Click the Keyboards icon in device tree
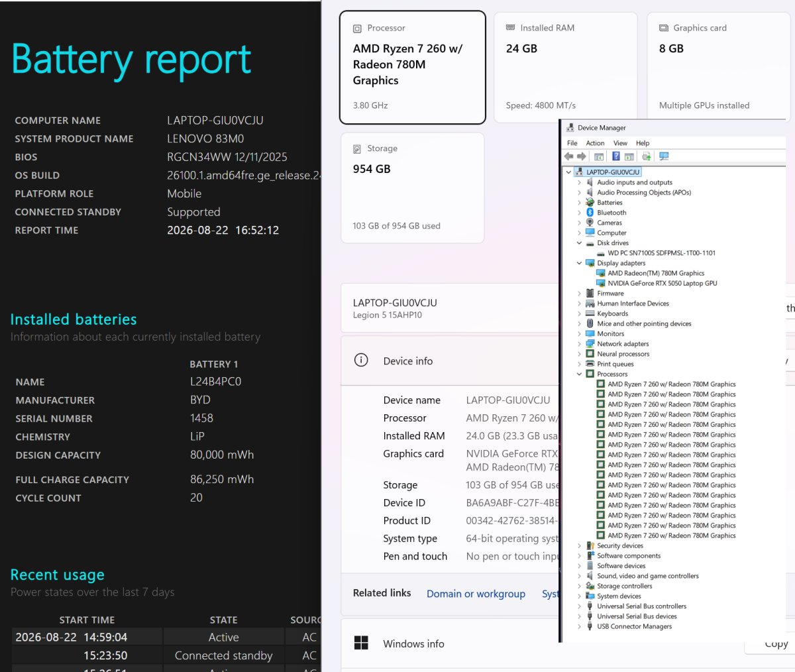The width and height of the screenshot is (795, 672). [x=590, y=313]
